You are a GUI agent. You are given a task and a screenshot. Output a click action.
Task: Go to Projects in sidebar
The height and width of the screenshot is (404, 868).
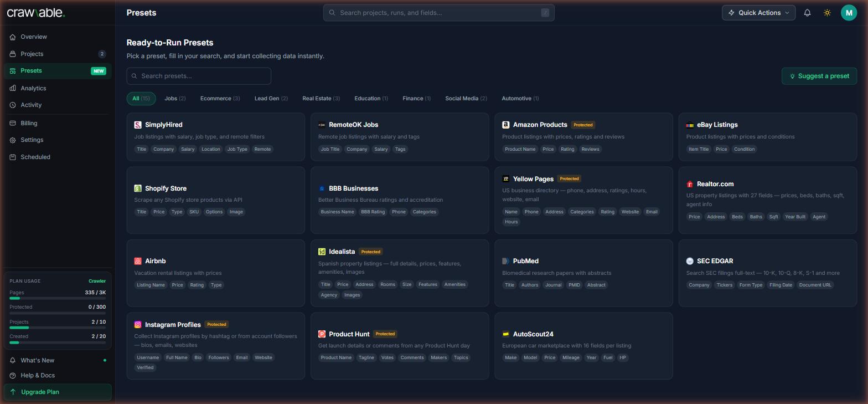point(58,54)
